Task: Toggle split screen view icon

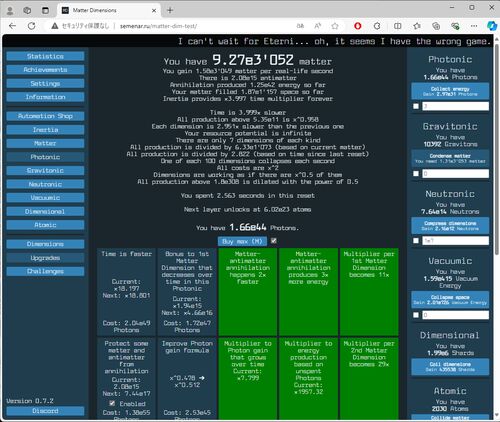Action: [x=397, y=26]
